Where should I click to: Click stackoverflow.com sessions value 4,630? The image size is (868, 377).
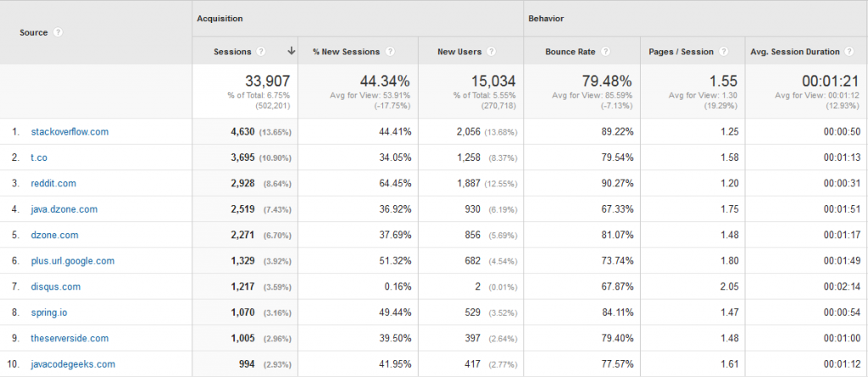242,132
